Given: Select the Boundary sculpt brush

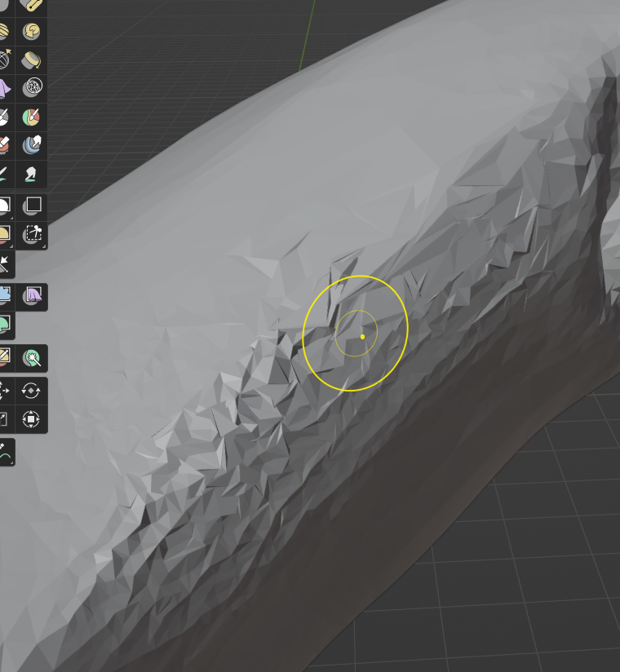Looking at the screenshot, I should 31,60.
